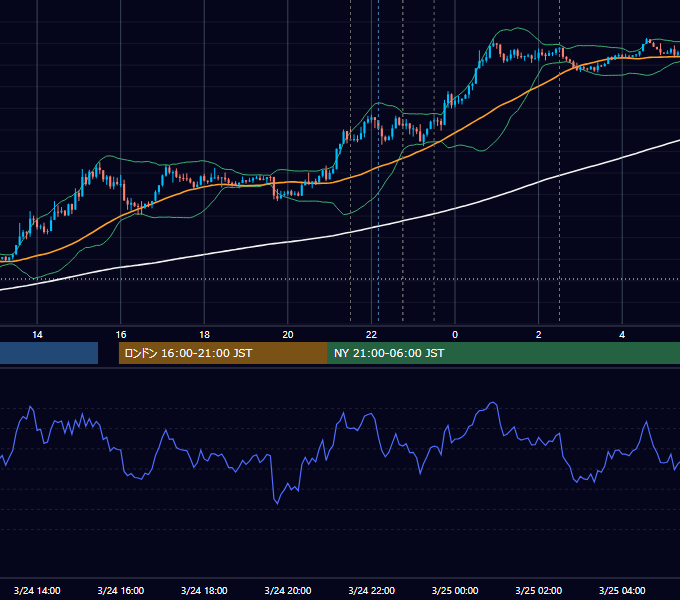Click the 3/24 22:00 time label
This screenshot has height=600, width=680.
tap(372, 590)
